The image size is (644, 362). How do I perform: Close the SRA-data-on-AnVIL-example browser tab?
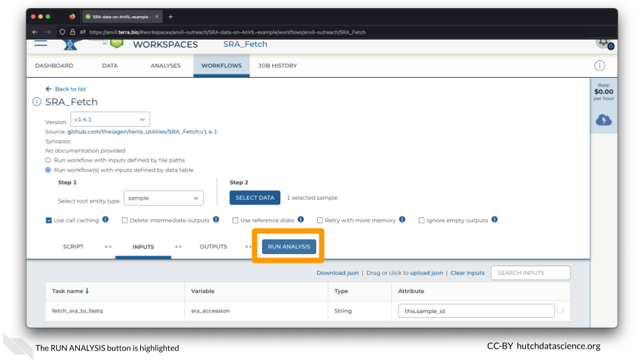point(157,17)
